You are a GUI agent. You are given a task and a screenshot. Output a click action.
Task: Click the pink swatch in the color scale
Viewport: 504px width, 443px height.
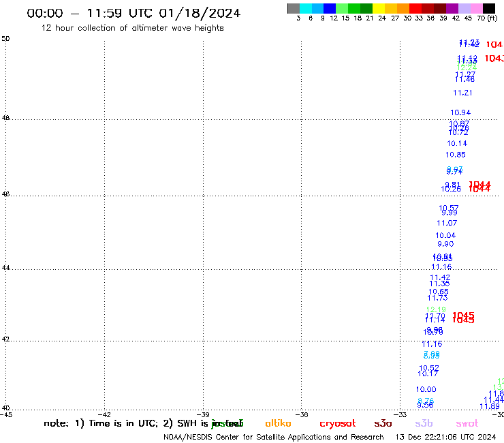coord(476,8)
